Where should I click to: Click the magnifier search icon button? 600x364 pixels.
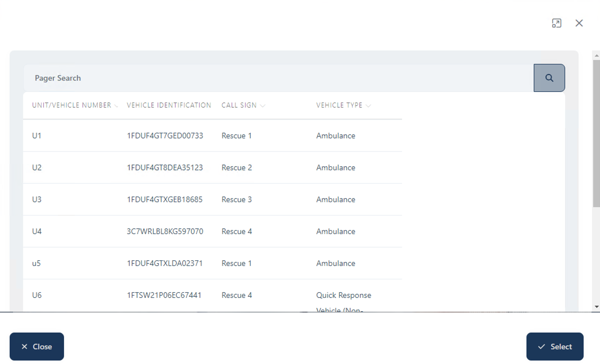pyautogui.click(x=549, y=78)
